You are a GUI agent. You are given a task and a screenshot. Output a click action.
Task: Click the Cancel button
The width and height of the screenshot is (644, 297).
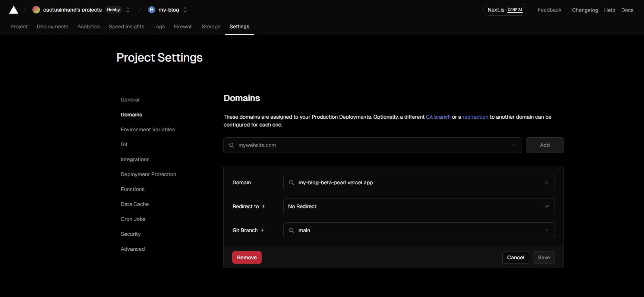click(515, 257)
